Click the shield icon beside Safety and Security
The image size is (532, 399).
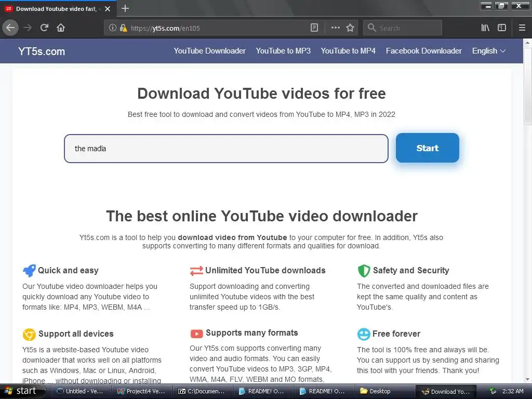[364, 271]
